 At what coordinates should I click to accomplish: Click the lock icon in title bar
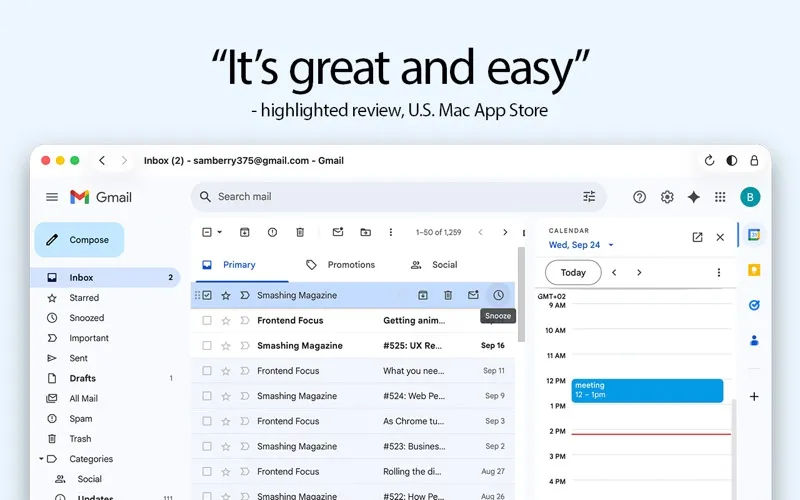point(754,161)
